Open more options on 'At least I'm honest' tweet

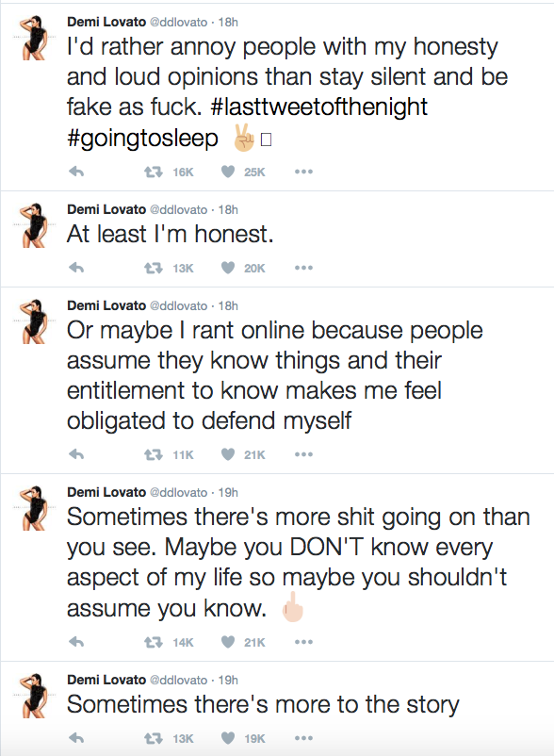tap(304, 268)
